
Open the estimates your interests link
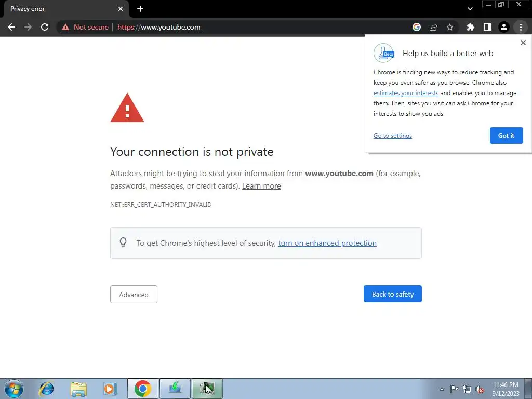point(406,93)
